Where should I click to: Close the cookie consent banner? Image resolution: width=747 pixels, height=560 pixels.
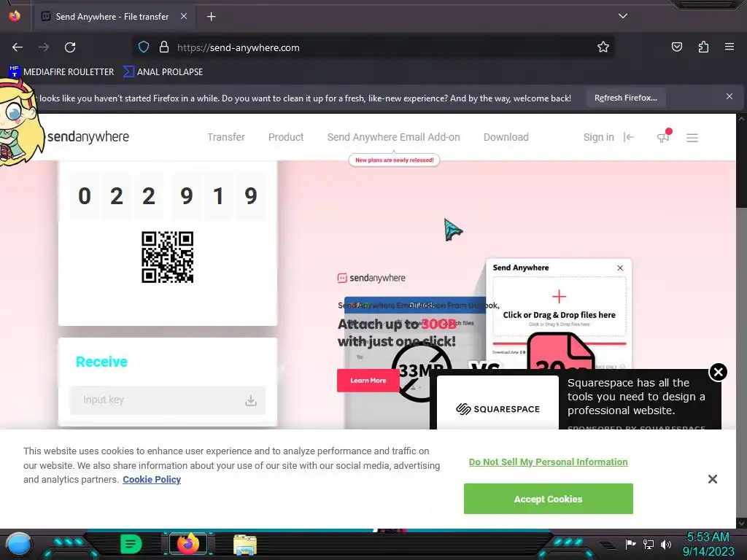tap(712, 479)
